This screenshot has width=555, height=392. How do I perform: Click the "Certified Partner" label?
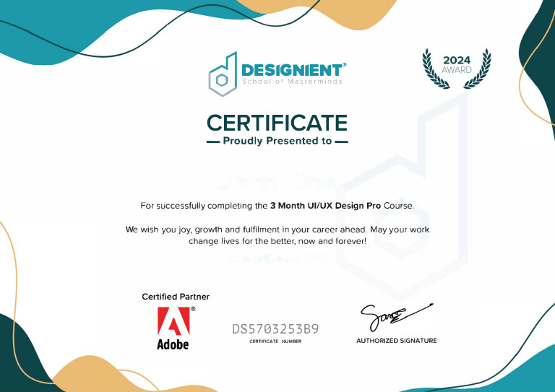pos(176,297)
